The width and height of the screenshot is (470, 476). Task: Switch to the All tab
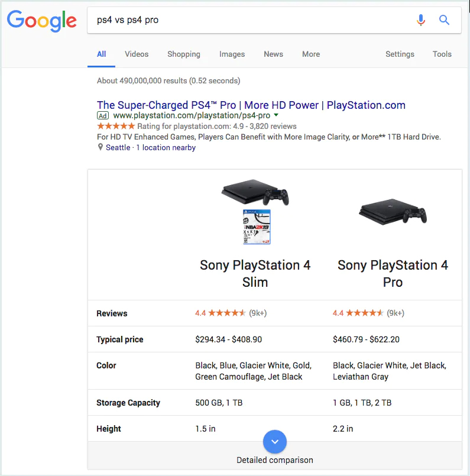[101, 54]
